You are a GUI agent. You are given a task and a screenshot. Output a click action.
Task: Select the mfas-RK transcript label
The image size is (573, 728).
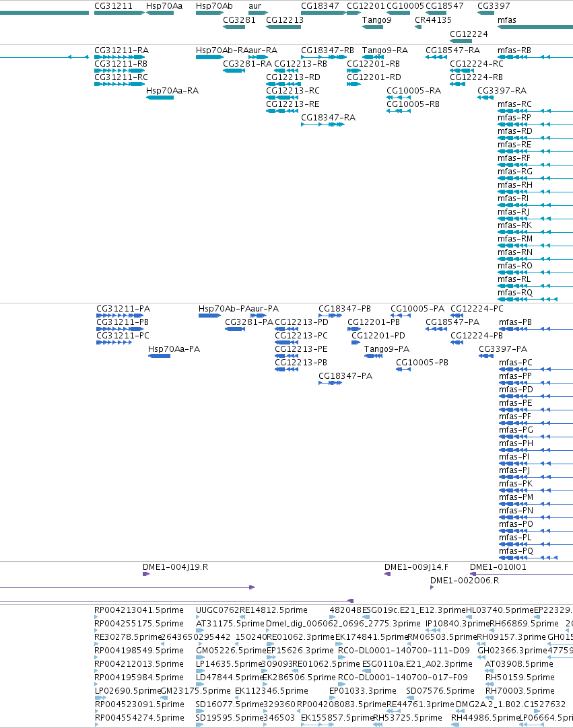[x=514, y=225]
